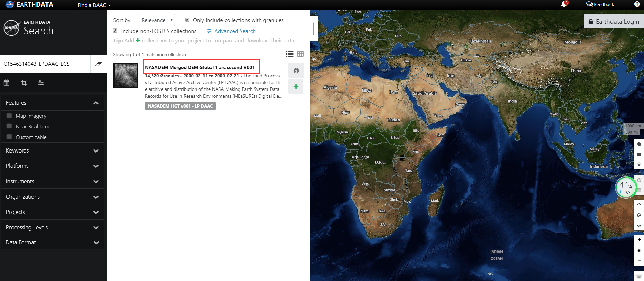Click the Earthdata Login button
Image resolution: width=644 pixels, height=281 pixels.
click(614, 21)
